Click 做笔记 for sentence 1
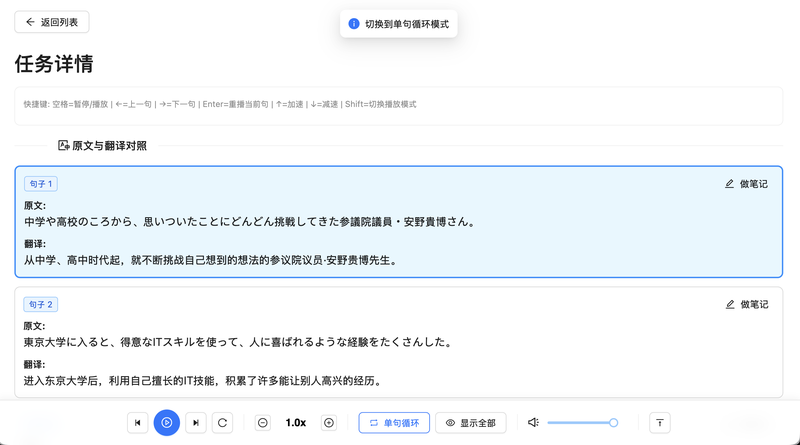 coord(746,184)
